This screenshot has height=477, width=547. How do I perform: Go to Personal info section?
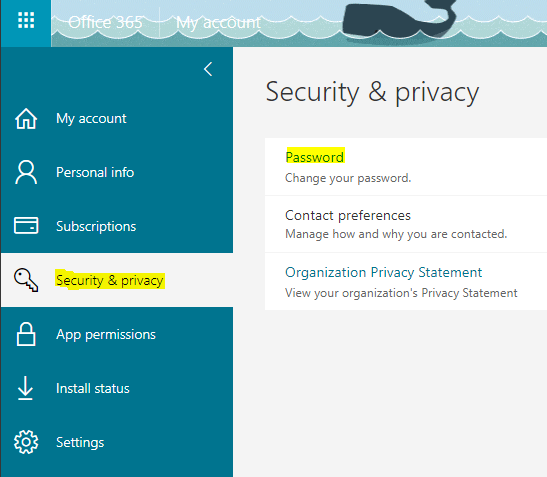[117, 172]
